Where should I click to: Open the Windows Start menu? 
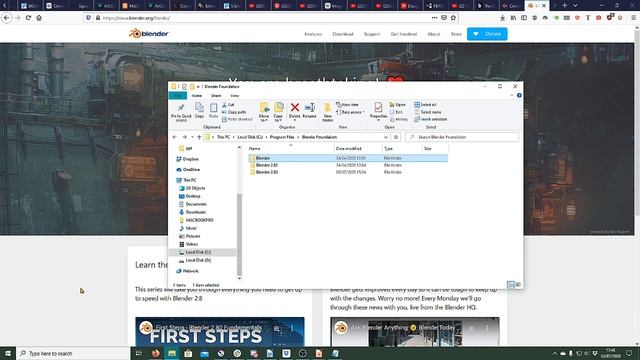click(8, 353)
